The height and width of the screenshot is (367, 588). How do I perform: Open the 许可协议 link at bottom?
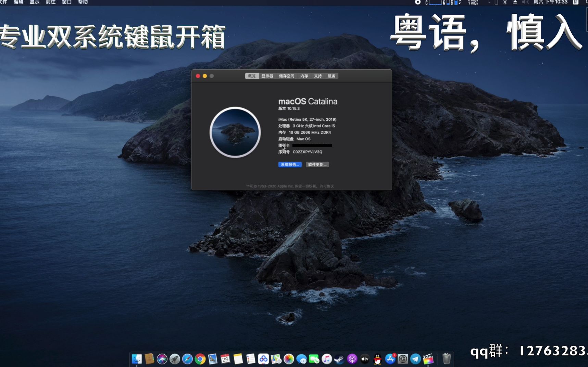pyautogui.click(x=327, y=186)
